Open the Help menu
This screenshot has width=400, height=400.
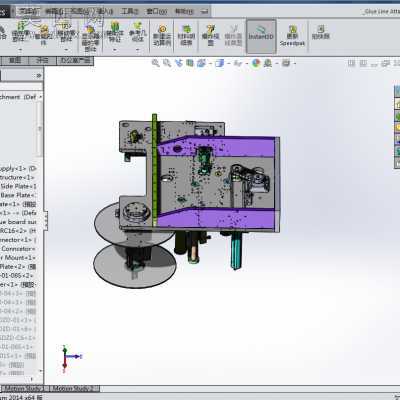click(184, 12)
